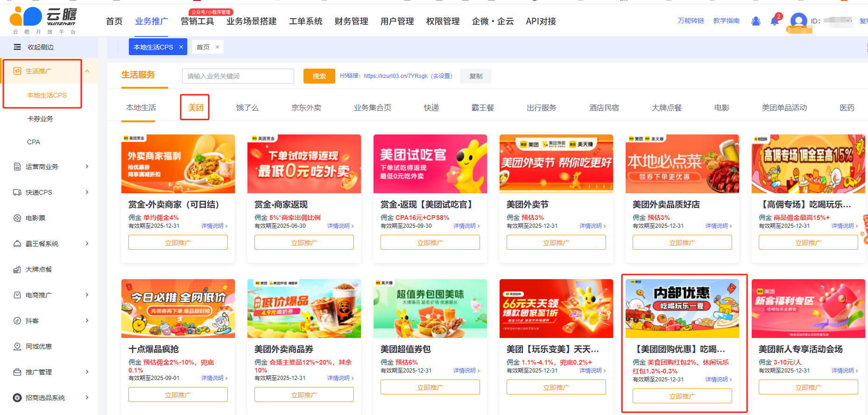
Task: Open 详情说明 for 美团外卖品质好店
Action: tap(719, 226)
